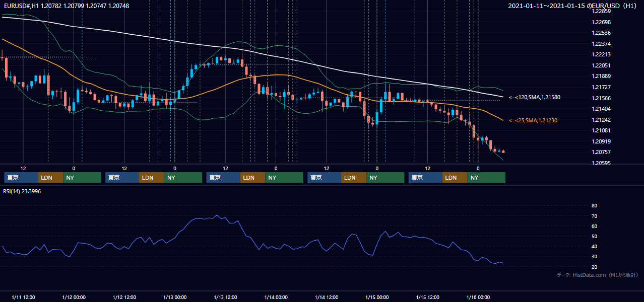Click the 1.21081 price axis value
Screen dimensions: 644x302
pos(602,130)
